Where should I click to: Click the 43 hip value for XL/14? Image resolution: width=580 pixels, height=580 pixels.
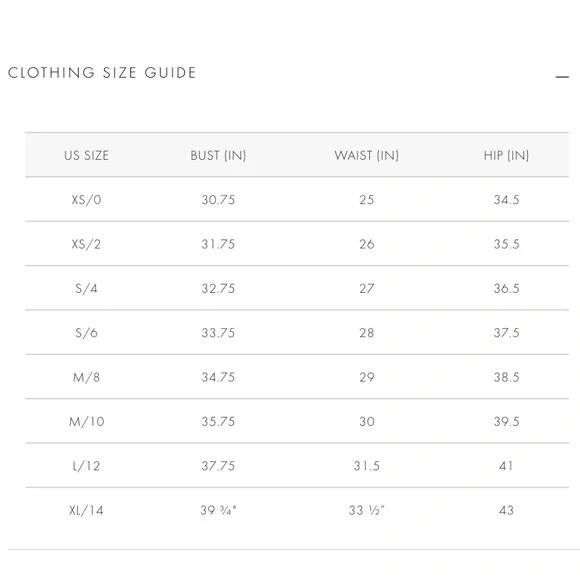pos(506,510)
